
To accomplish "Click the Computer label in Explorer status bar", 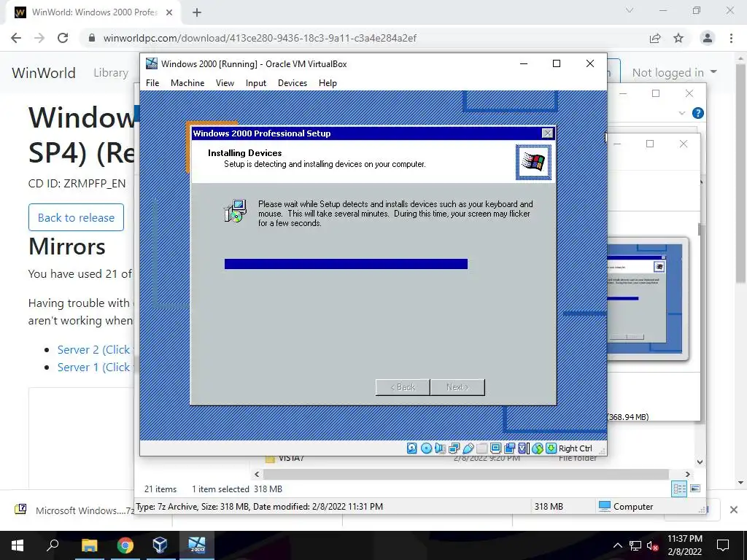I will 633,507.
